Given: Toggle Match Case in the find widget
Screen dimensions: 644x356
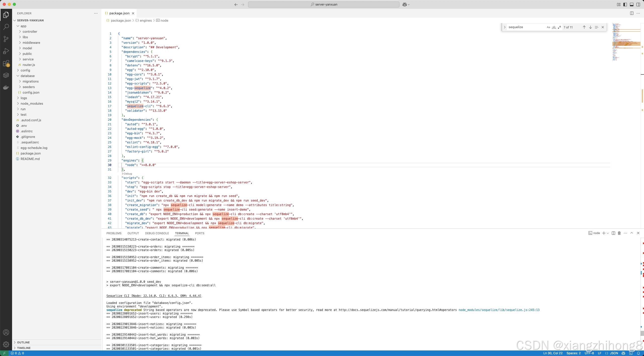Looking at the screenshot, I should 548,27.
